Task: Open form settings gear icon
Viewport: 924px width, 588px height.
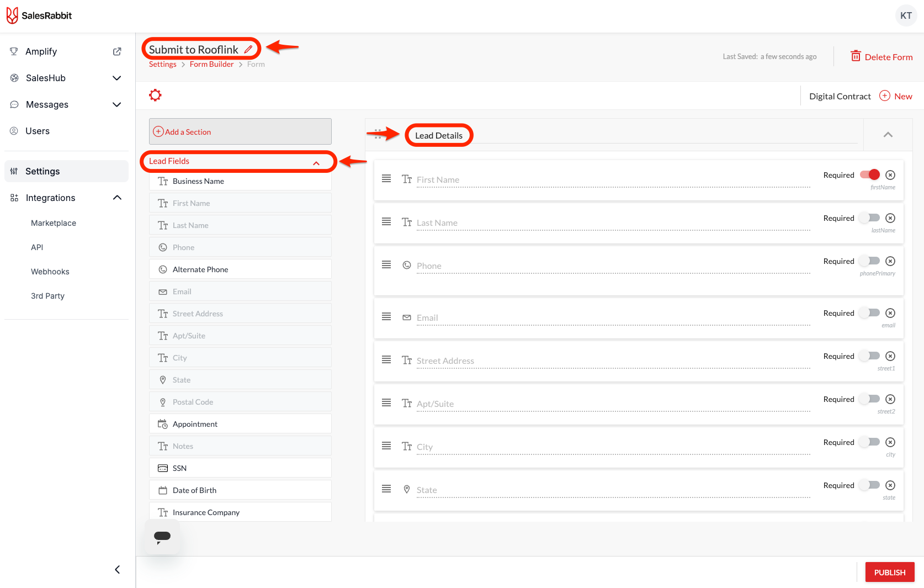Action: point(155,96)
